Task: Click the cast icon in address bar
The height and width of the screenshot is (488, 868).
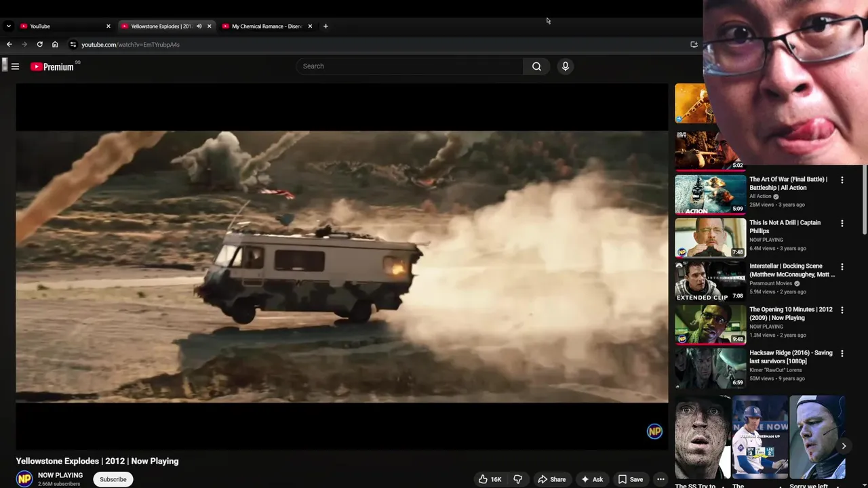Action: tap(694, 45)
